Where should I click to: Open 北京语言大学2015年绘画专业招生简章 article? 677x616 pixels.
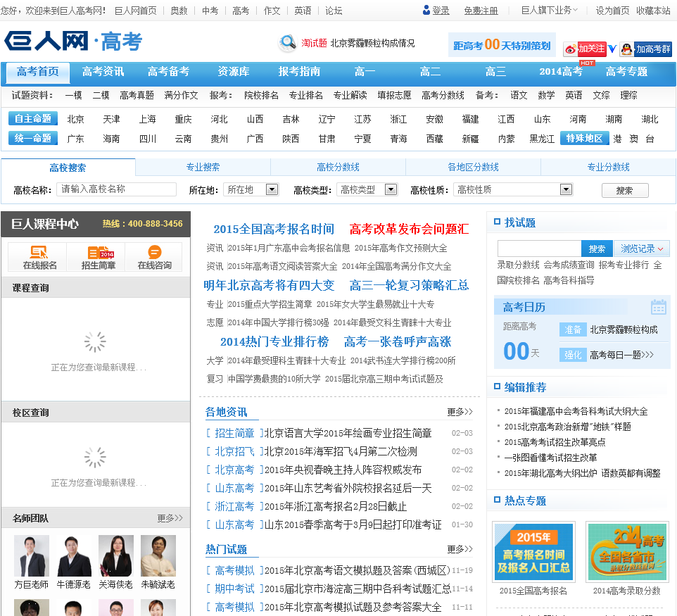tap(348, 433)
